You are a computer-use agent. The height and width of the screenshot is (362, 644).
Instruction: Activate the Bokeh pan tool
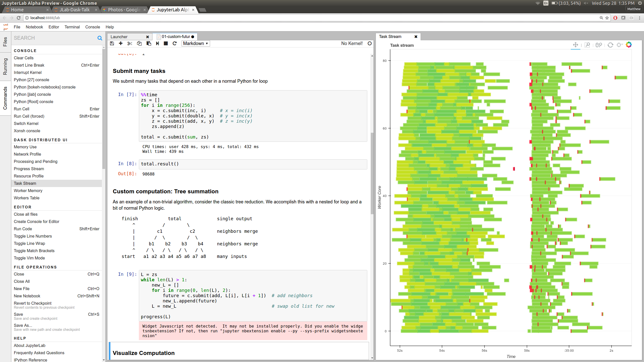click(x=575, y=45)
